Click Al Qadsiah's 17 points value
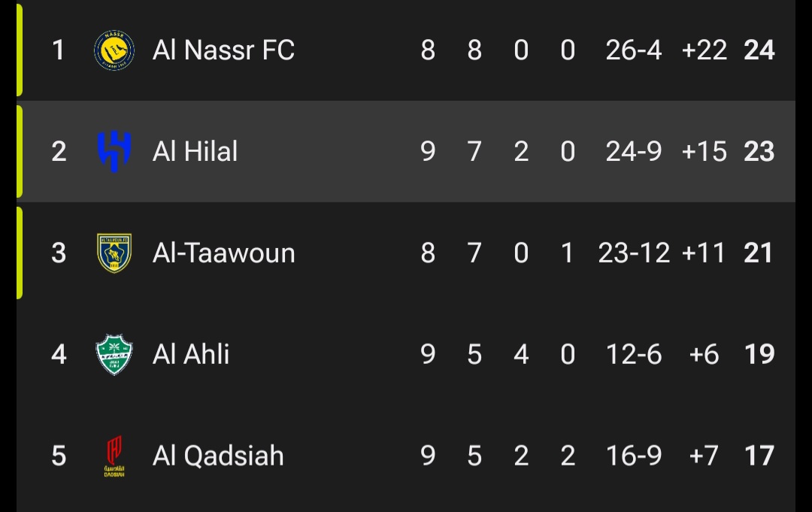The height and width of the screenshot is (512, 812). 759,455
